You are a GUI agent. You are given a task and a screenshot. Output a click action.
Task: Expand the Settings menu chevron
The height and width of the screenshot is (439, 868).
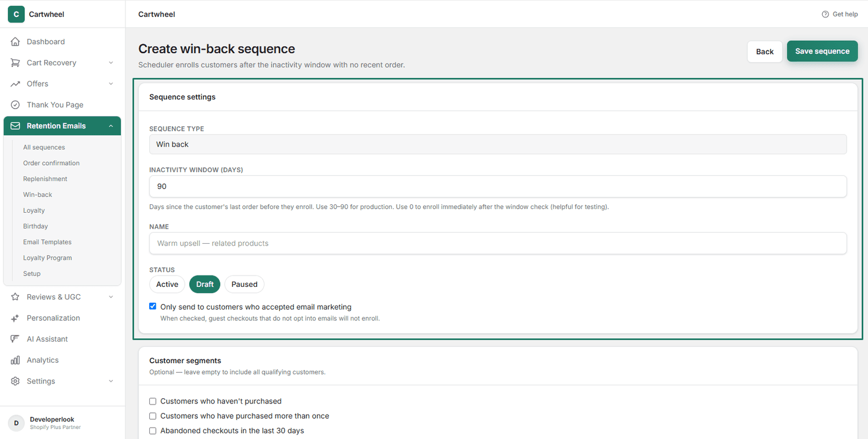pyautogui.click(x=111, y=381)
